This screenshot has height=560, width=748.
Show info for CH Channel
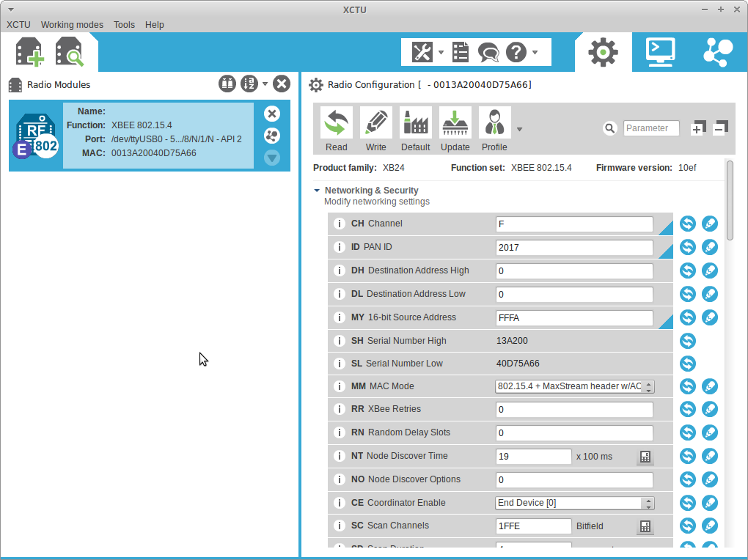pyautogui.click(x=340, y=224)
